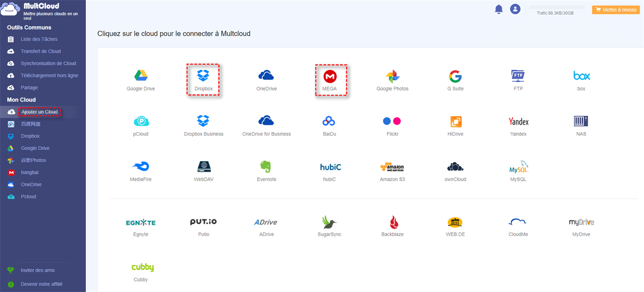Select the OneDrive cloud icon

click(267, 76)
